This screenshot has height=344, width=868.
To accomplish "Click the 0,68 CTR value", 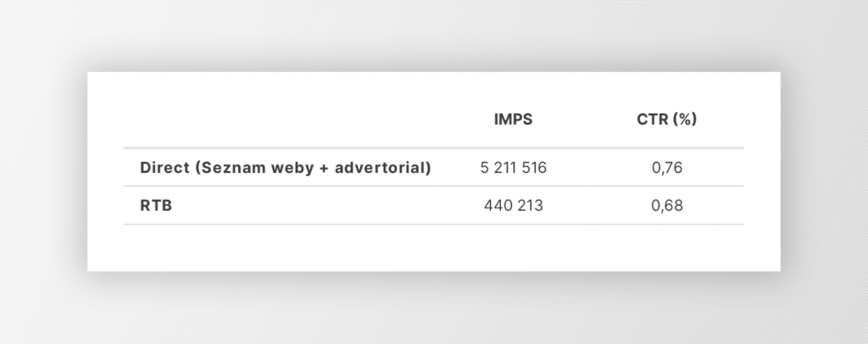I will pos(667,205).
